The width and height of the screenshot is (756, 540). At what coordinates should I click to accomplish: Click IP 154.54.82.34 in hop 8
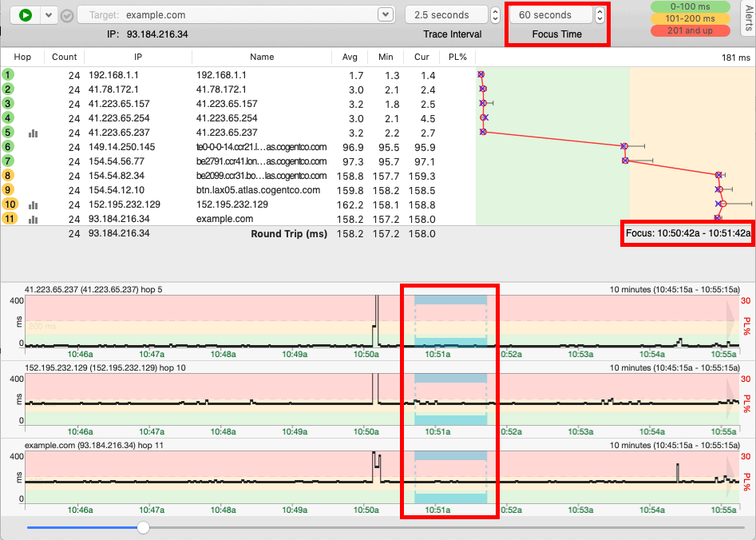click(x=117, y=176)
